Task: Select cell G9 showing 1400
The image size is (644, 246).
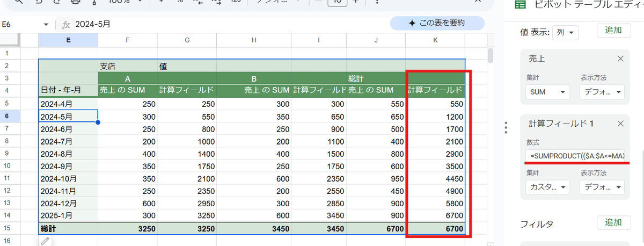Action: tap(186, 153)
